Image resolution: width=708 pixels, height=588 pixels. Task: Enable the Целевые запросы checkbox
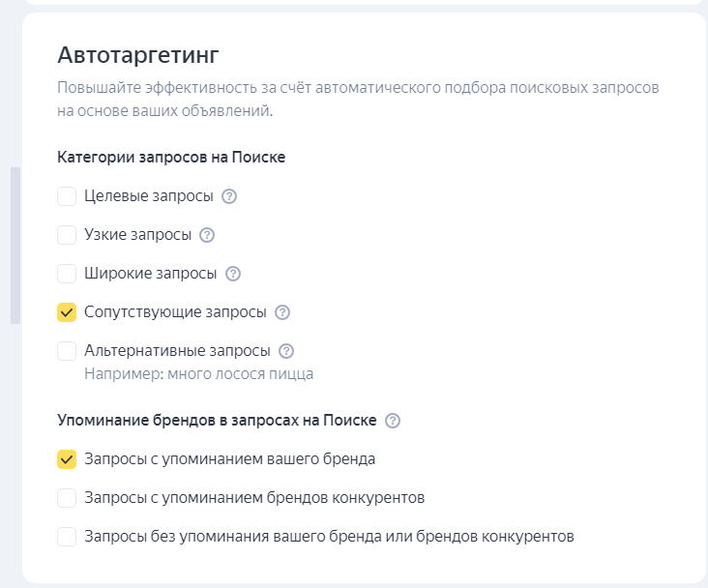[x=67, y=196]
